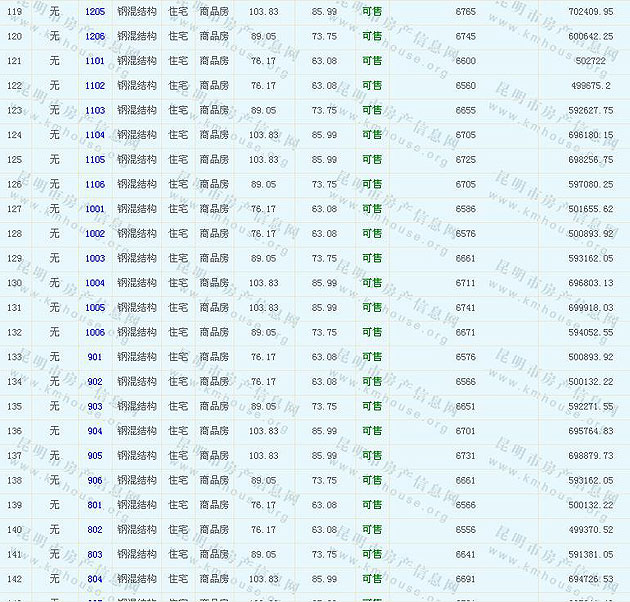Open room 804 details
This screenshot has width=630, height=602.
95,580
